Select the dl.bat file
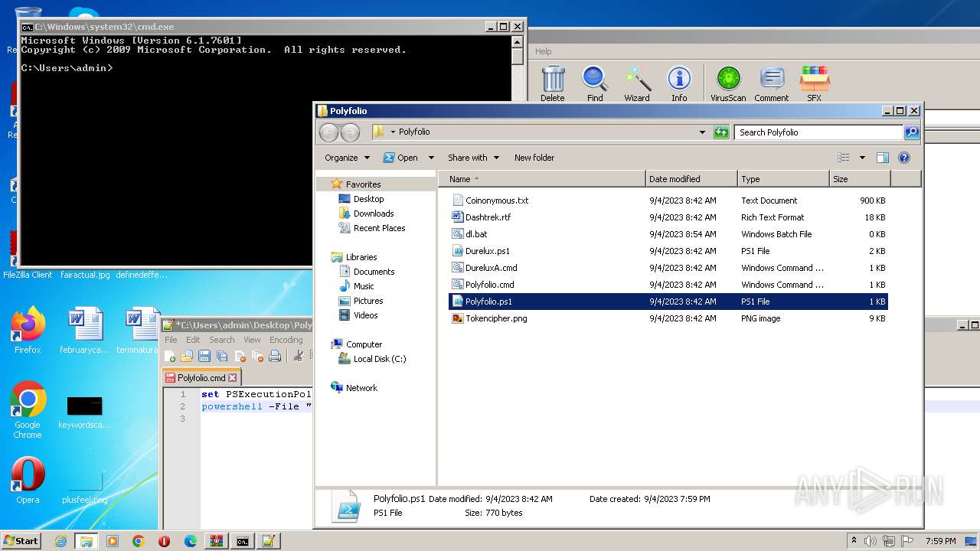The width and height of the screenshot is (980, 551). coord(668,234)
